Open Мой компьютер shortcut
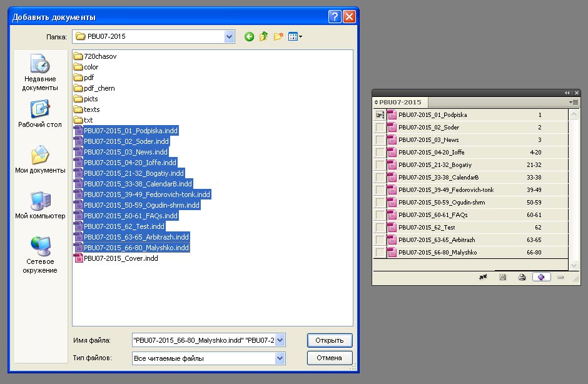The height and width of the screenshot is (384, 588). click(40, 205)
